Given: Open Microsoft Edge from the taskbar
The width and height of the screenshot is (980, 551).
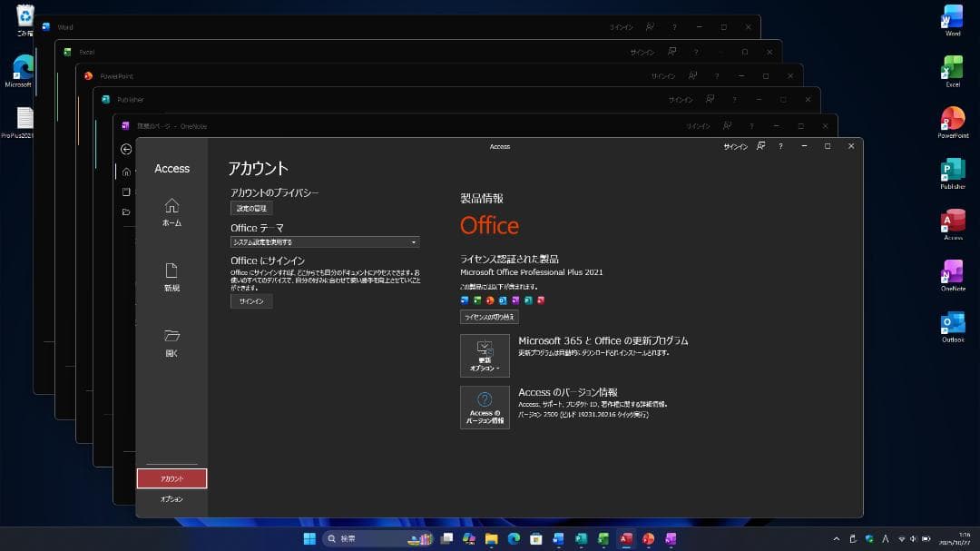Looking at the screenshot, I should pyautogui.click(x=514, y=538).
